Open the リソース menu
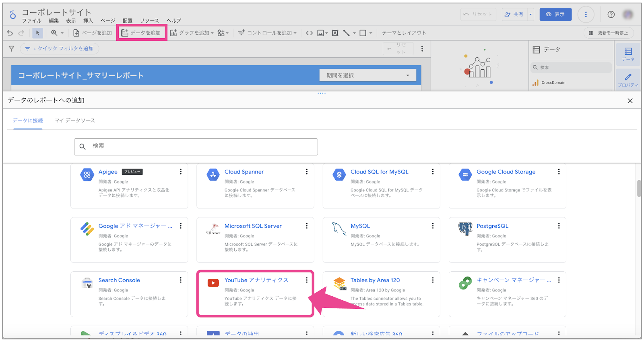This screenshot has height=341, width=644. 149,21
